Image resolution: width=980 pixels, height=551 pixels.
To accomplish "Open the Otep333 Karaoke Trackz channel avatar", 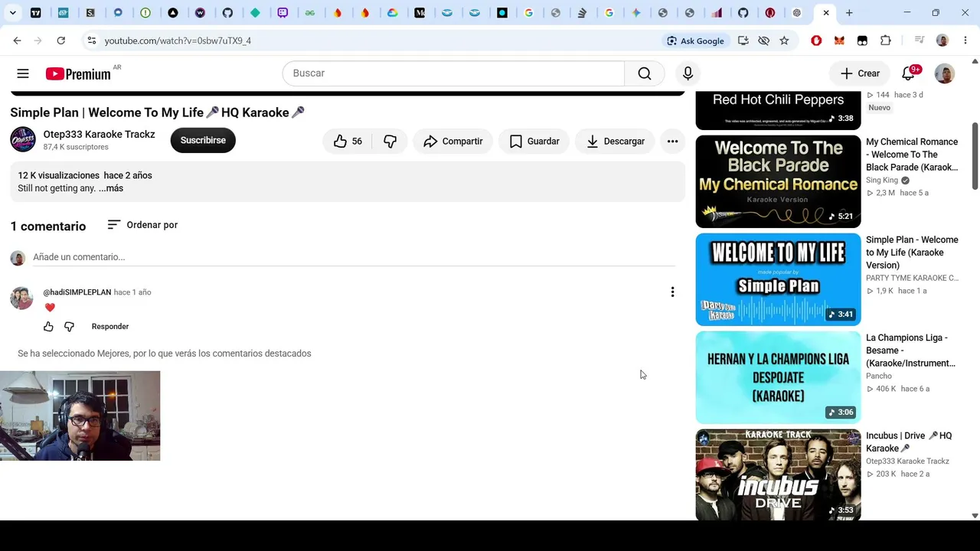I will click(x=23, y=140).
